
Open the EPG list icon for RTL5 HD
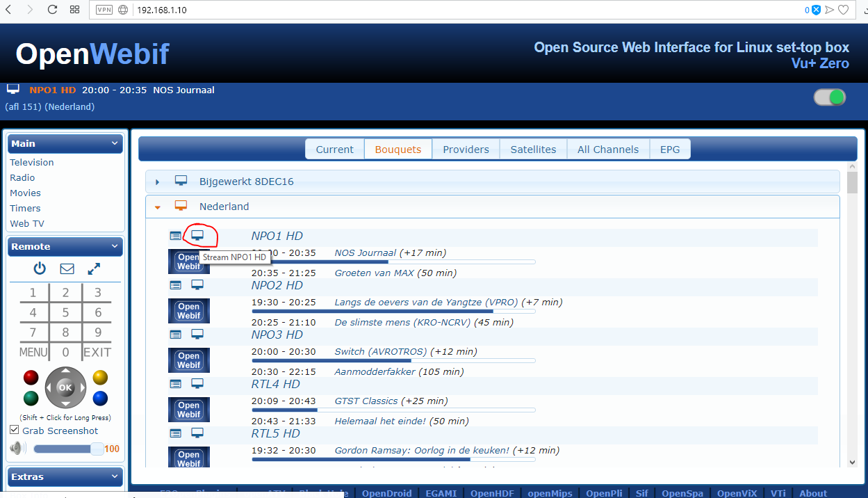(x=176, y=433)
